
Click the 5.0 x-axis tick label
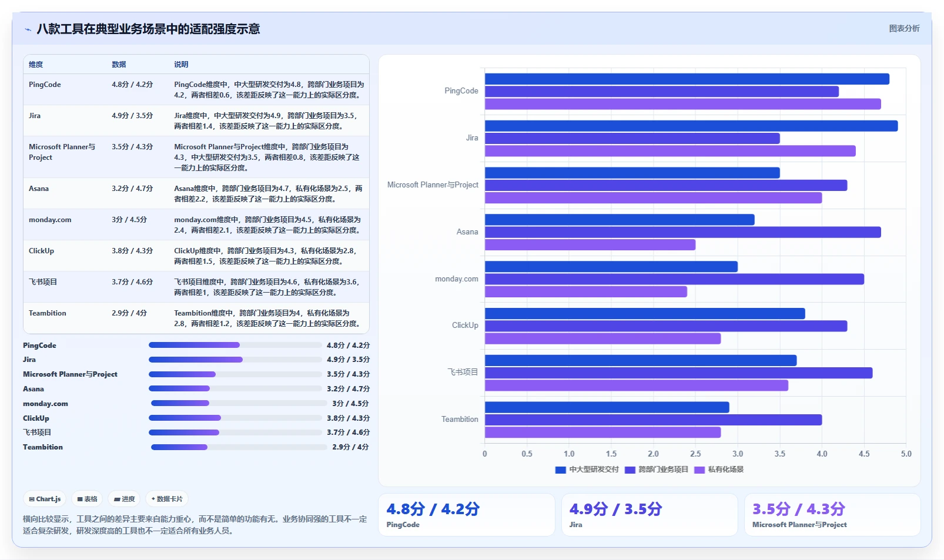(906, 454)
